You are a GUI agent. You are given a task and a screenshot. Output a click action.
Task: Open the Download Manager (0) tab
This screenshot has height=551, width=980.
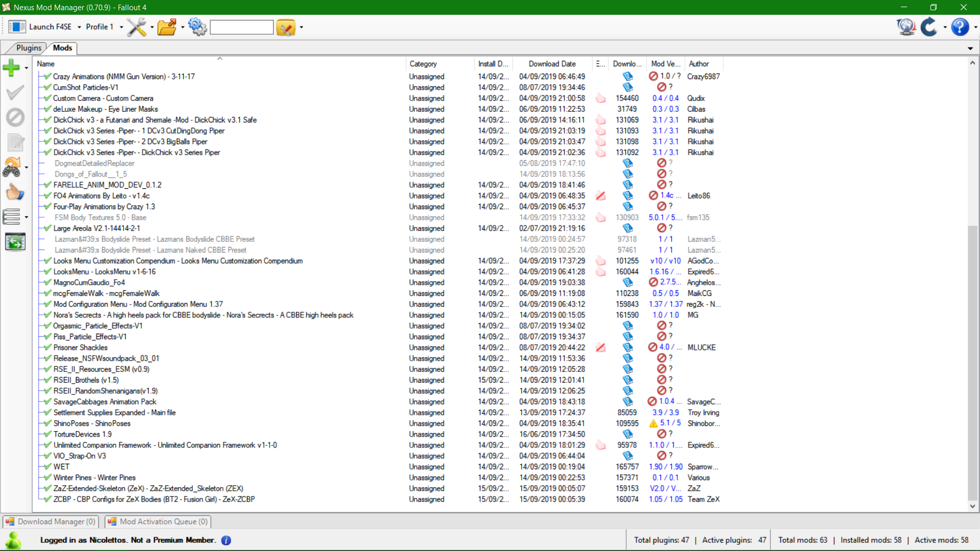click(x=51, y=521)
